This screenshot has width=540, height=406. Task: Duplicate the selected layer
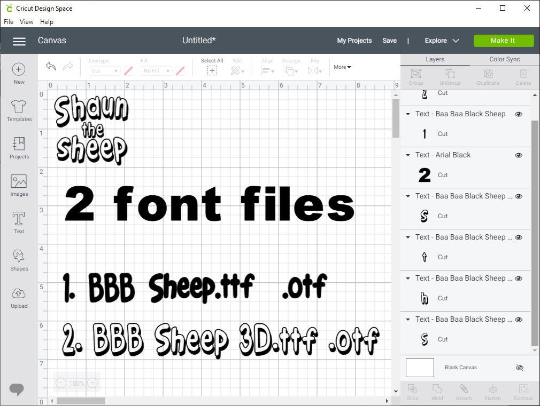pyautogui.click(x=488, y=77)
